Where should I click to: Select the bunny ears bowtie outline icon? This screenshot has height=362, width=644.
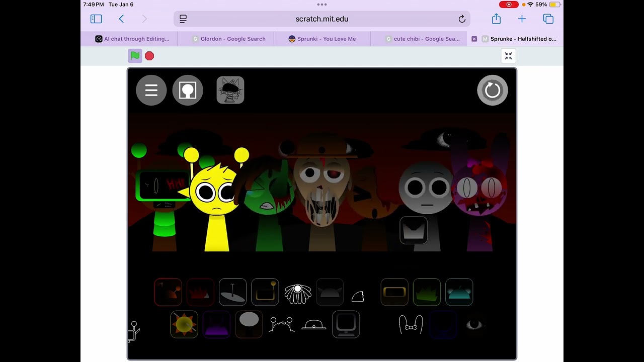411,325
